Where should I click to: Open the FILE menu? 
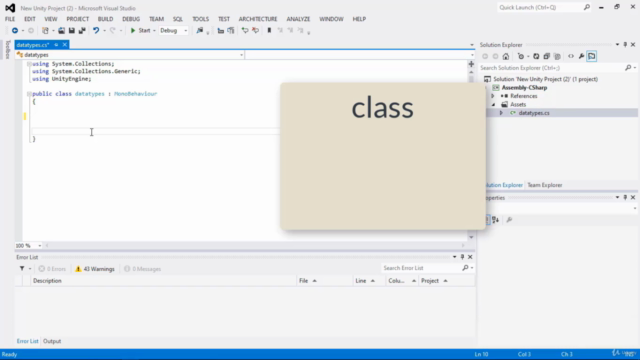click(x=10, y=19)
